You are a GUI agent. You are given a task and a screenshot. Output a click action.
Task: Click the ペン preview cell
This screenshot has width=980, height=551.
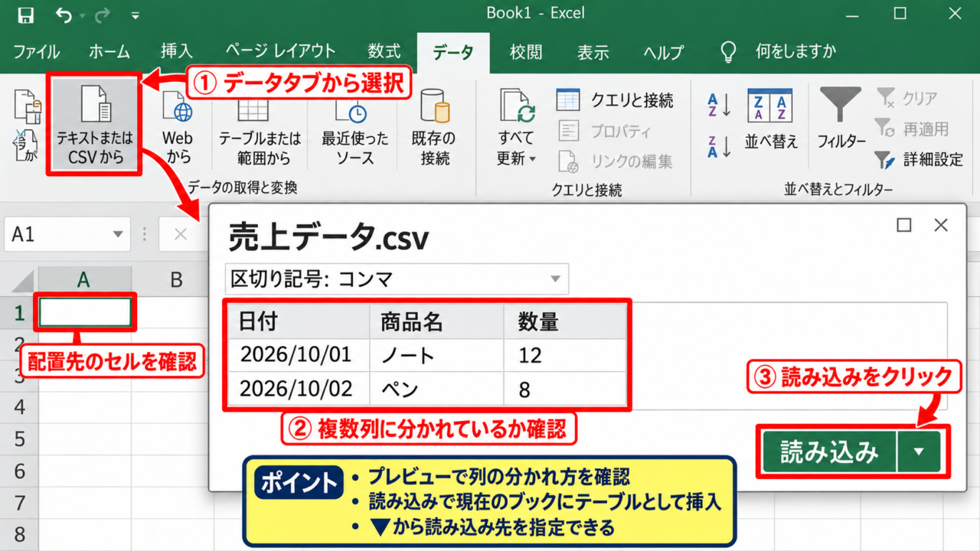click(x=436, y=389)
